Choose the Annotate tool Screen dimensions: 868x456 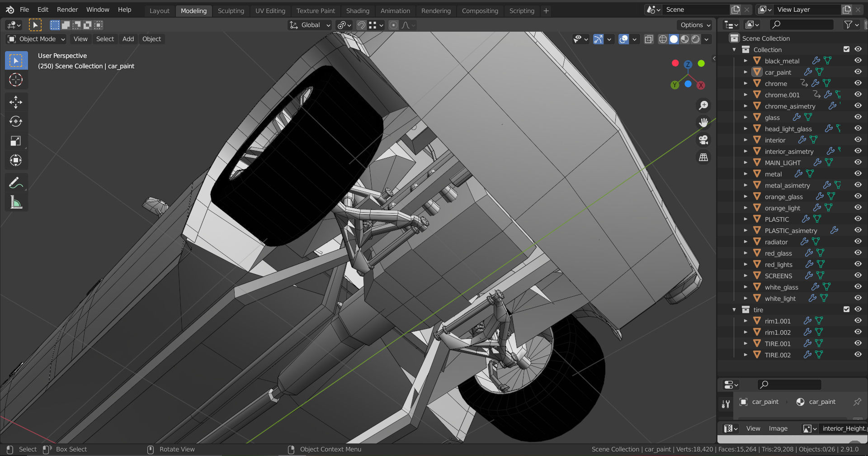point(16,183)
